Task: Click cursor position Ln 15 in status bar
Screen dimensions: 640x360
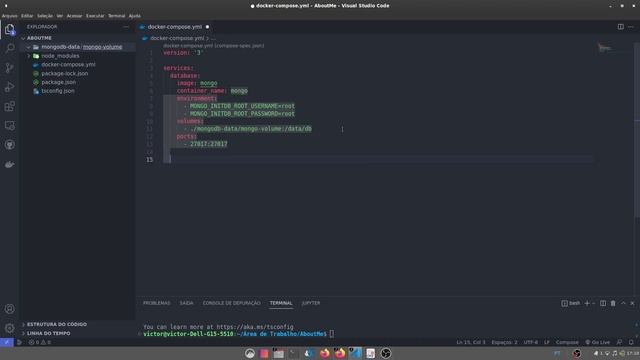Action: 471,342
